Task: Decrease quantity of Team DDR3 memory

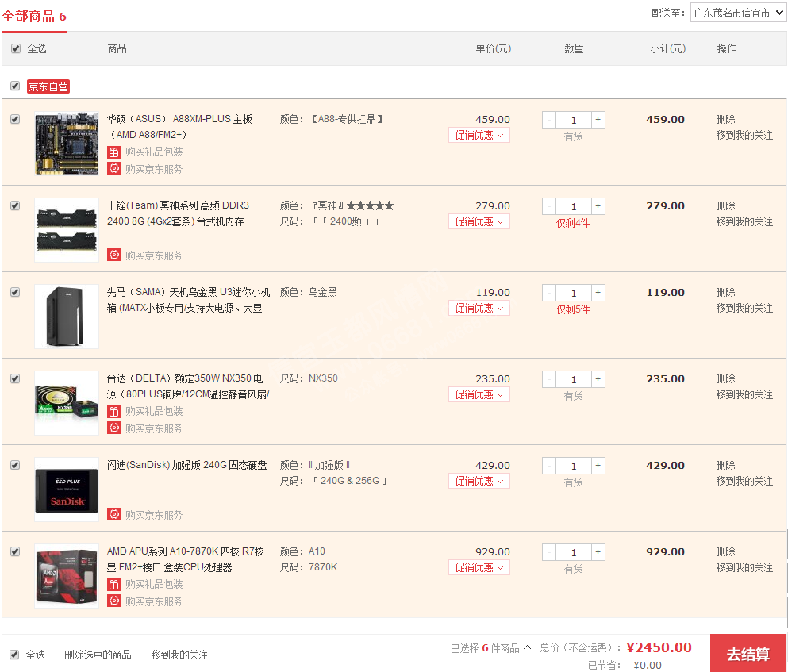Action: point(549,206)
